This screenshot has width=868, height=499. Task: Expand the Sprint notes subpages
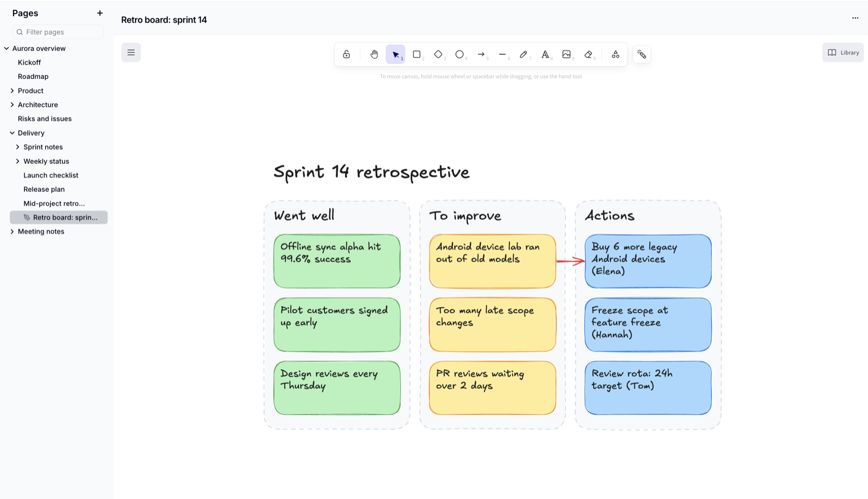(x=18, y=147)
